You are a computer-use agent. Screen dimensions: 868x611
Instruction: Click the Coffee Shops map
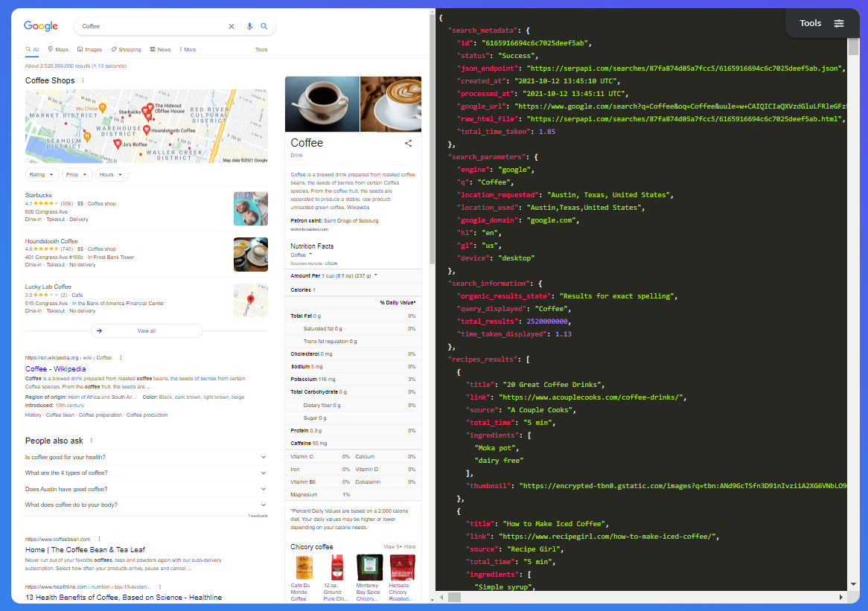click(x=147, y=127)
